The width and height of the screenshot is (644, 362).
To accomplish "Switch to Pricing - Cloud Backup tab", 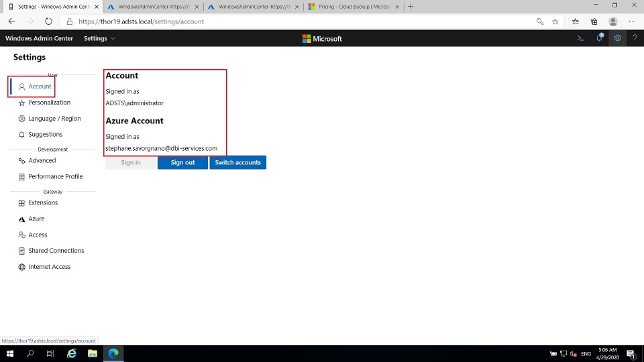I will coord(354,7).
